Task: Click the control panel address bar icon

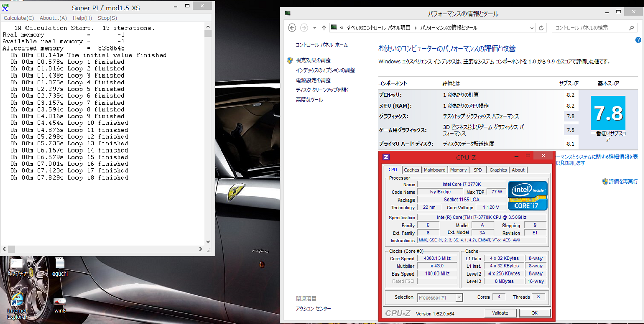Action: 334,28
